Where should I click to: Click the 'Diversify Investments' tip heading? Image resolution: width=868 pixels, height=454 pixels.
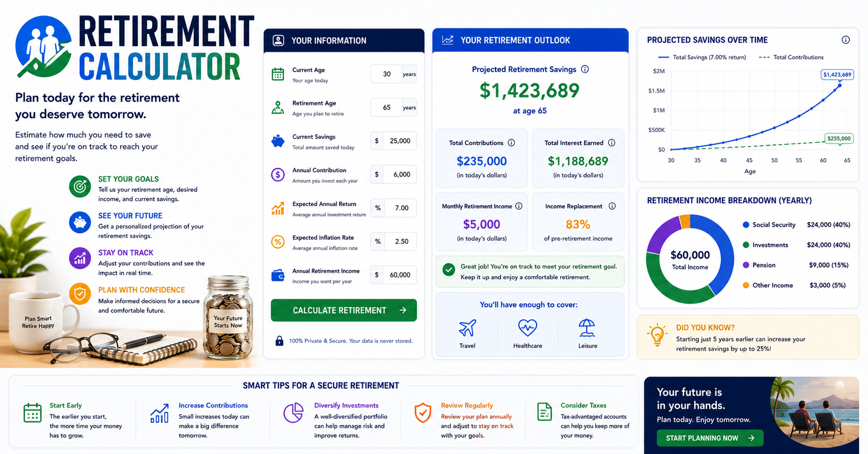[x=346, y=405]
